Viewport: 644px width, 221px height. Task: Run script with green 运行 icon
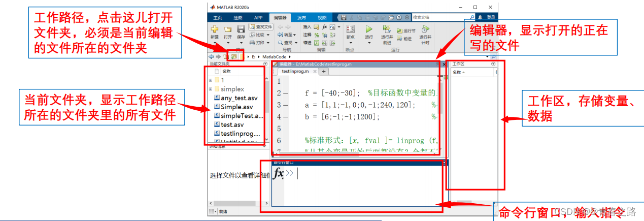369,29
